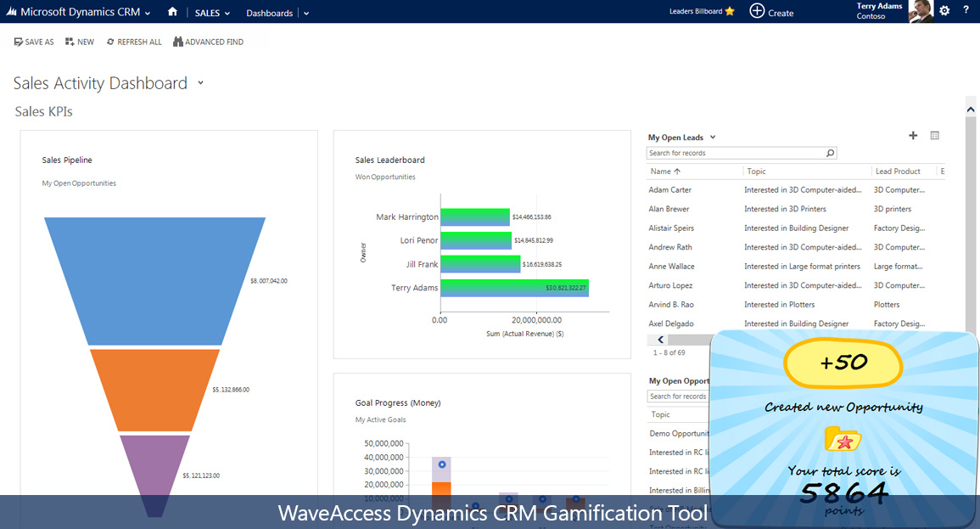Image resolution: width=980 pixels, height=529 pixels.
Task: Expand the My Open Leads view dropdown
Action: click(x=713, y=138)
